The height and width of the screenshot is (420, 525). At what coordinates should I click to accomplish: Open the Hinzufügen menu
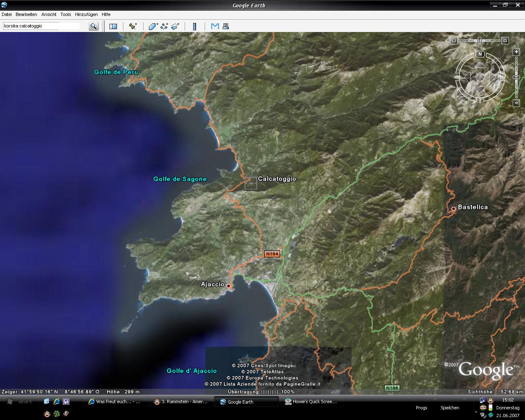86,14
